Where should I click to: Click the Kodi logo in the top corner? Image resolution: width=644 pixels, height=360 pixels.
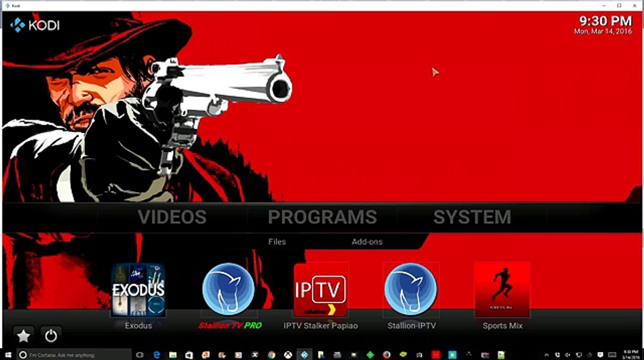tap(35, 24)
